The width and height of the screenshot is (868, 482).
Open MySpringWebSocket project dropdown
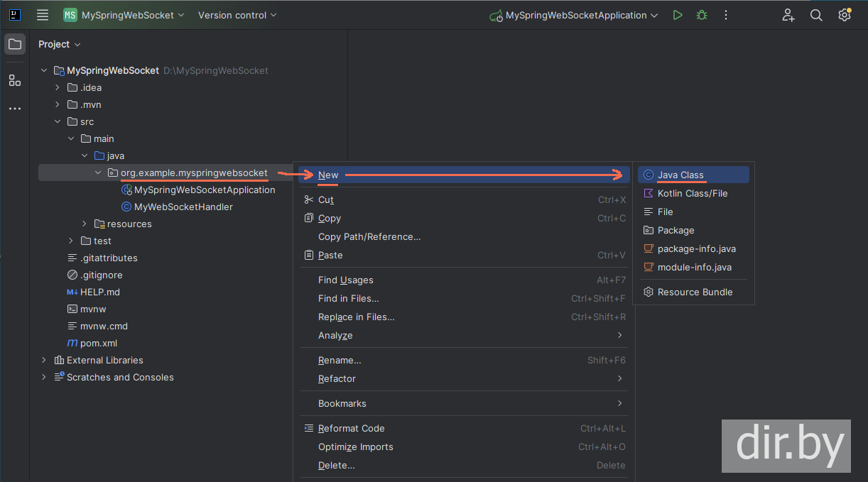tap(133, 15)
